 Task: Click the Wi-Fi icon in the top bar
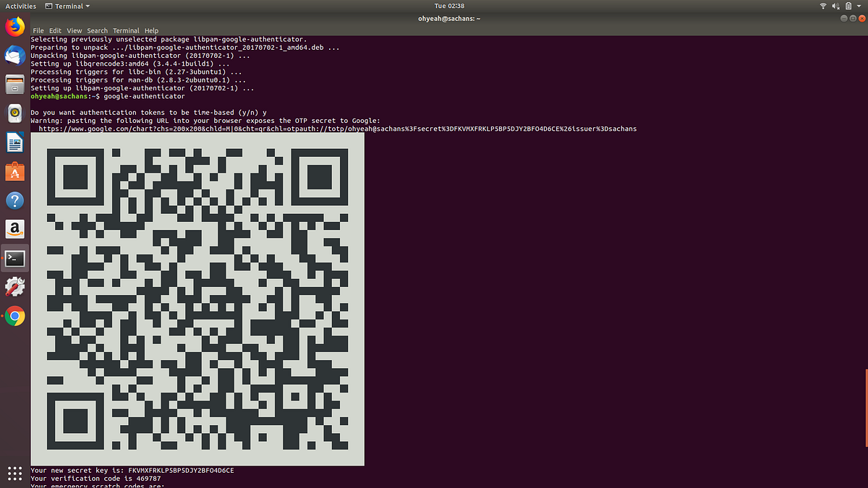(823, 6)
